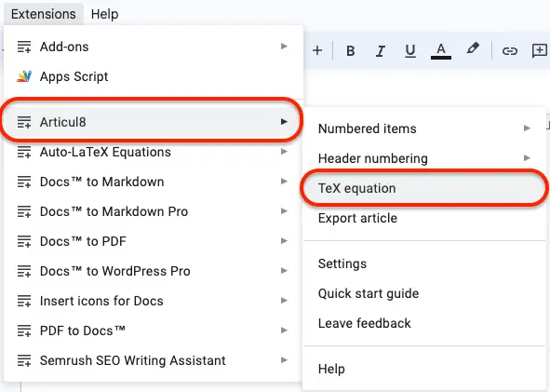
Task: Open the text color picker
Action: click(x=441, y=51)
